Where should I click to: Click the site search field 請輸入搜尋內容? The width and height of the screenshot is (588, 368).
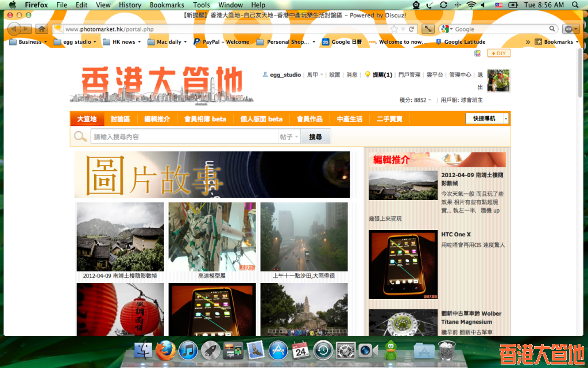tap(184, 137)
